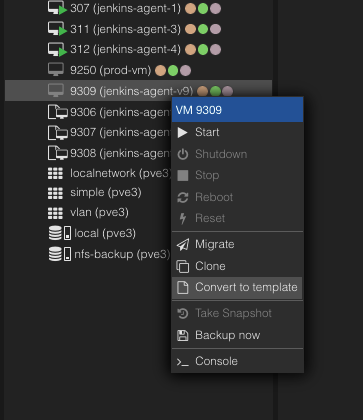
Task: Select template row 9306 in tree
Action: (x=88, y=112)
